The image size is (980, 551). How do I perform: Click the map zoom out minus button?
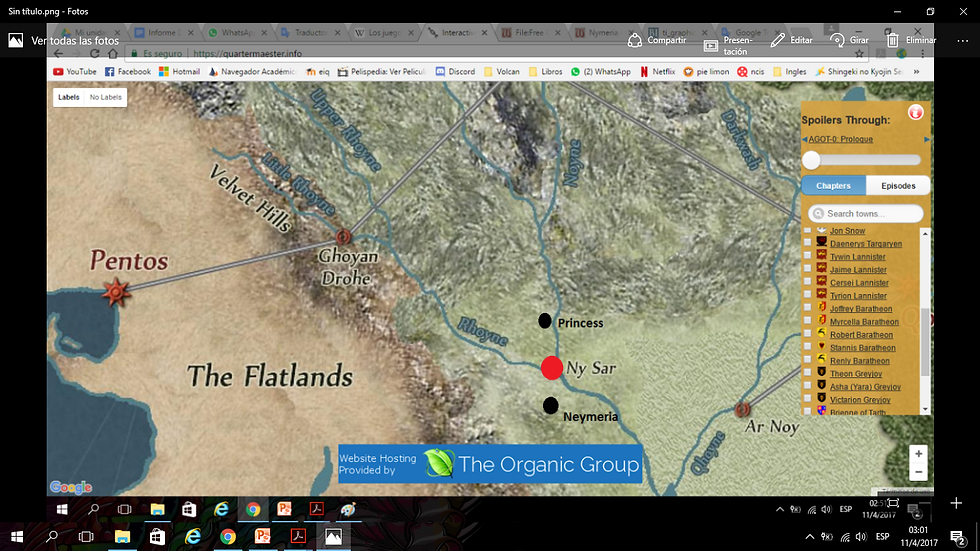coord(918,472)
